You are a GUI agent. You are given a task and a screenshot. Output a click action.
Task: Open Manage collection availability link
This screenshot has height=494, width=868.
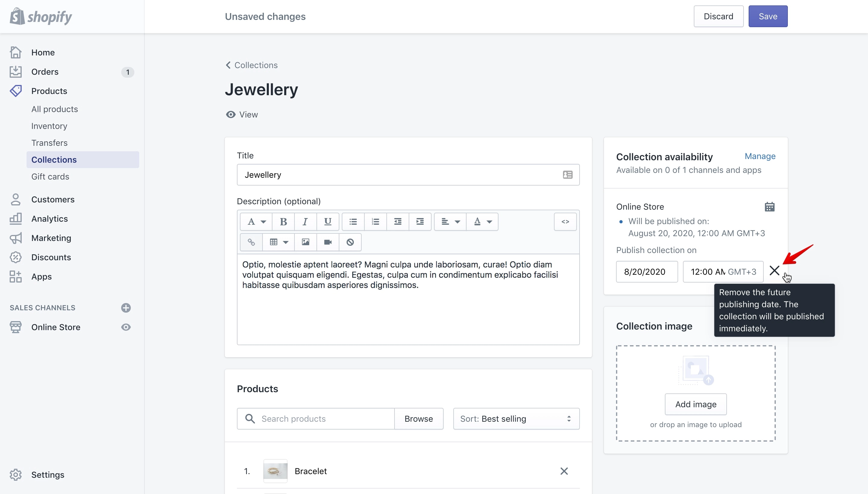tap(760, 156)
